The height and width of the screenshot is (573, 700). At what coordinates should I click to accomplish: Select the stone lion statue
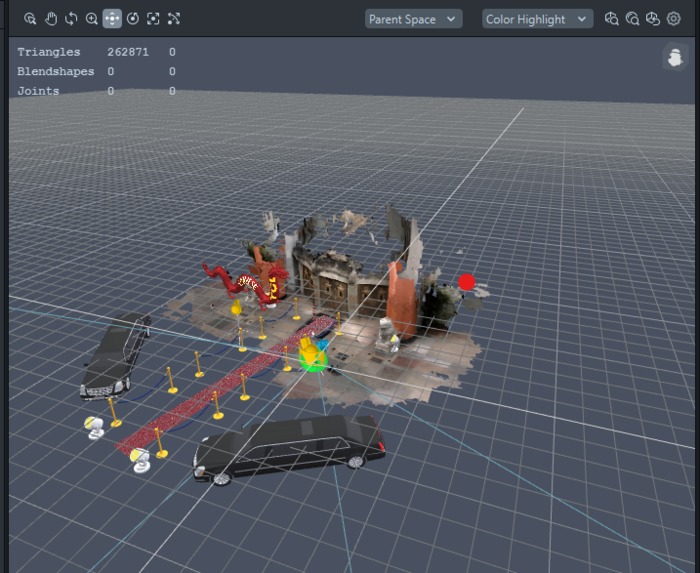click(x=387, y=336)
